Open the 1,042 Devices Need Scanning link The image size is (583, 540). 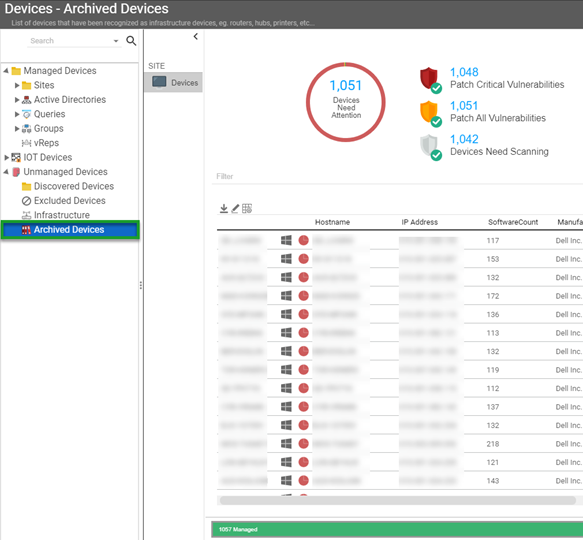(x=464, y=139)
